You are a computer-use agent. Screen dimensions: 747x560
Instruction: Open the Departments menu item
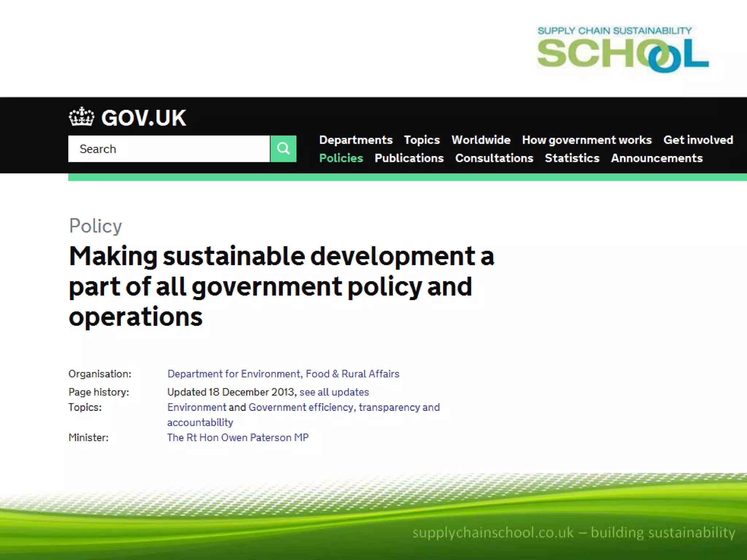pos(356,140)
